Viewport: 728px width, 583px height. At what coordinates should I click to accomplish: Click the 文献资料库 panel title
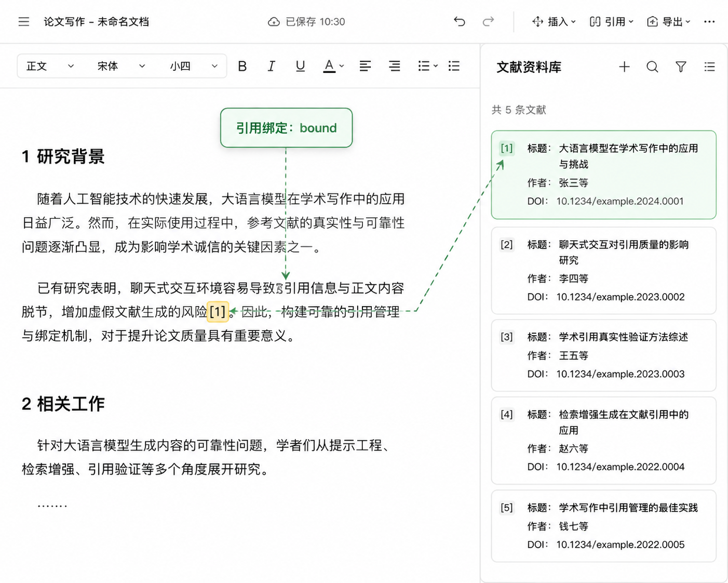point(529,67)
